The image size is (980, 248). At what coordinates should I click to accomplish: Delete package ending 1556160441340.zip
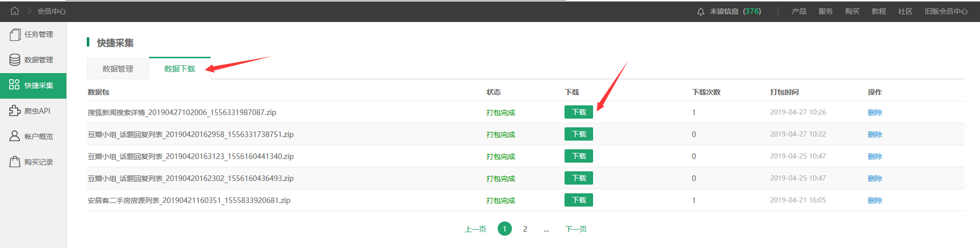click(x=875, y=156)
